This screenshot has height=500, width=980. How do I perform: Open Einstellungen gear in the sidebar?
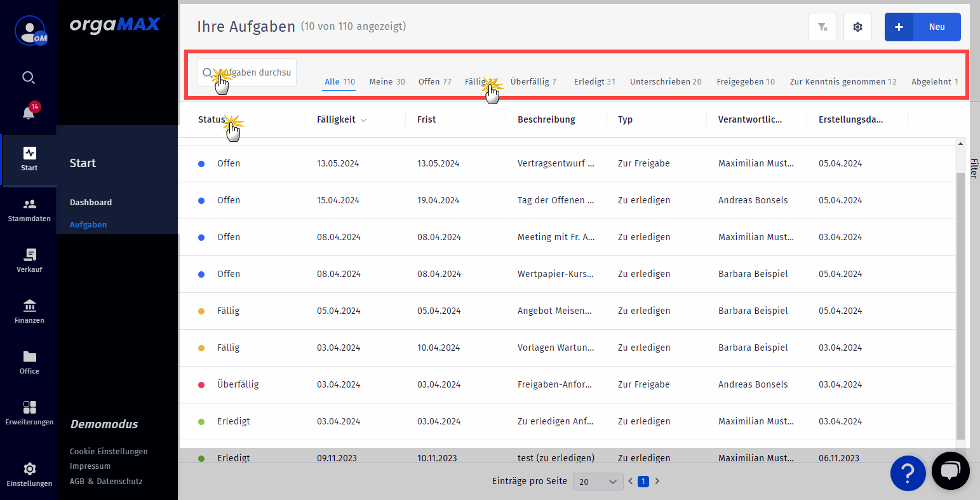tap(29, 475)
